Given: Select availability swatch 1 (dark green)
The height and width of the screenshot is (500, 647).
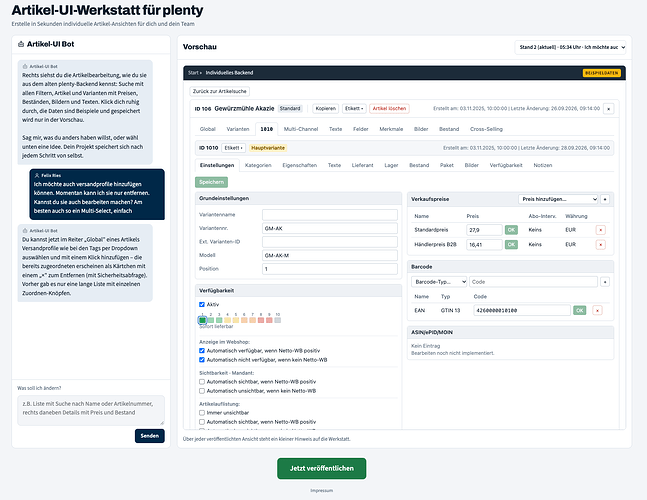Looking at the screenshot, I should 202,320.
